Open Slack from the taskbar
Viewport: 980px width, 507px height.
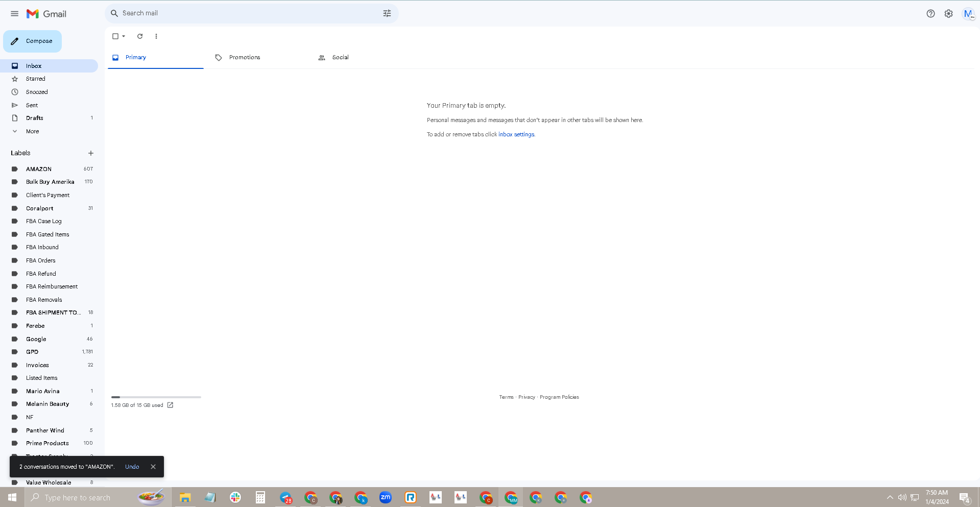click(235, 497)
